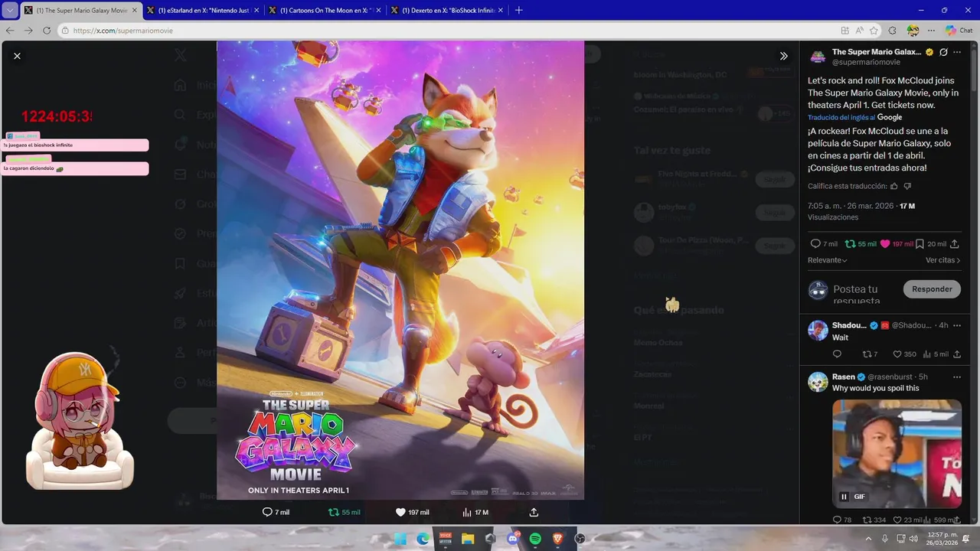
Task: Open Brave browser from the taskbar
Action: pos(557,539)
